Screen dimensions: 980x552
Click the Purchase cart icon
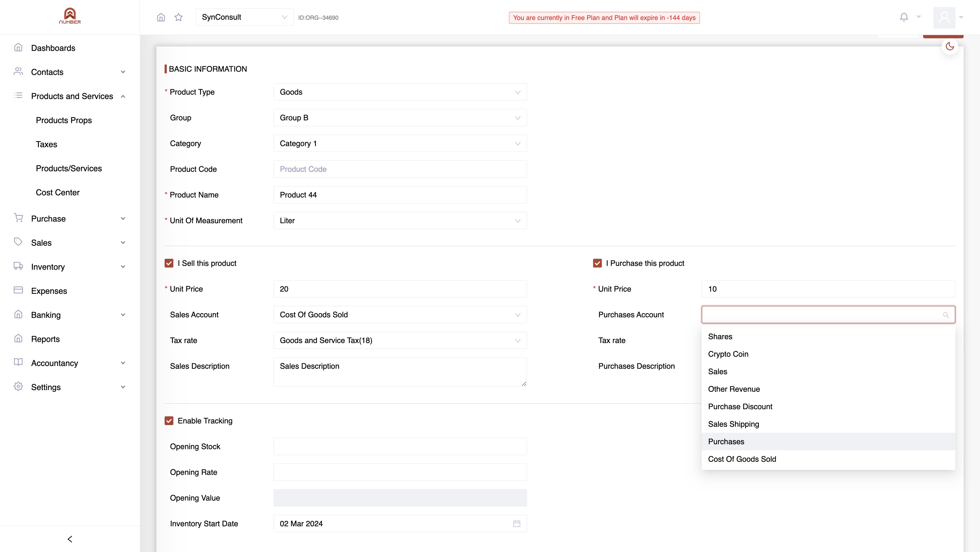18,218
